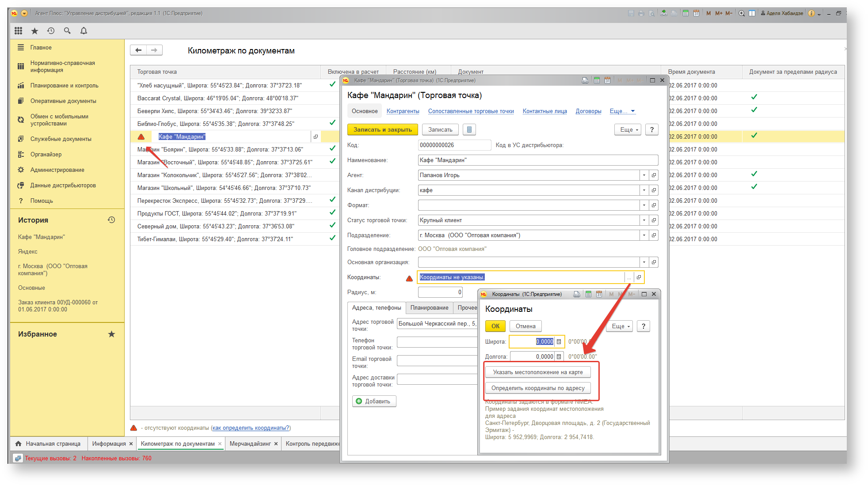The height and width of the screenshot is (485, 868).
Task: Click the back arrow navigation button
Action: pos(138,50)
